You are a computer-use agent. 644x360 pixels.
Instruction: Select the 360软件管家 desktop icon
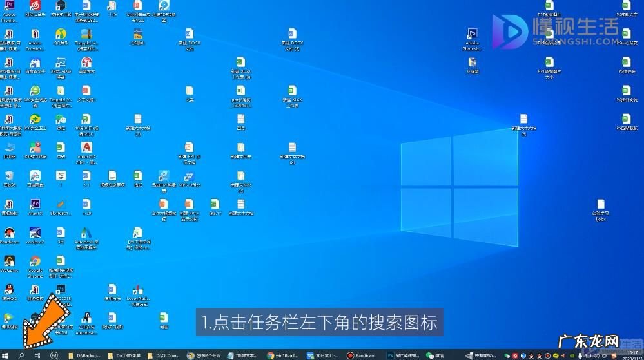pyautogui.click(x=35, y=150)
